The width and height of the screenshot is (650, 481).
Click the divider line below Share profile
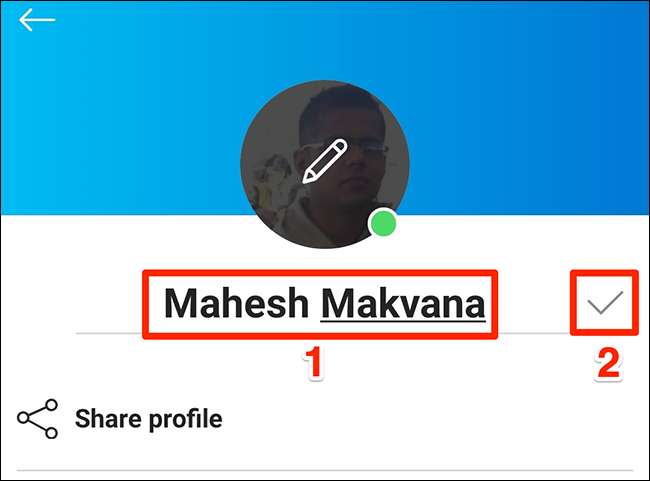click(x=325, y=470)
